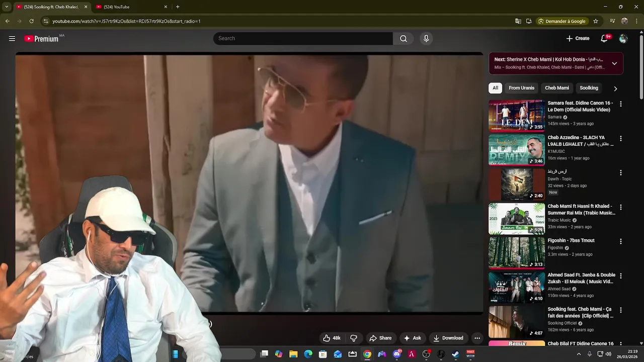The image size is (644, 362).
Task: Open more actions below the video
Action: tap(477, 338)
